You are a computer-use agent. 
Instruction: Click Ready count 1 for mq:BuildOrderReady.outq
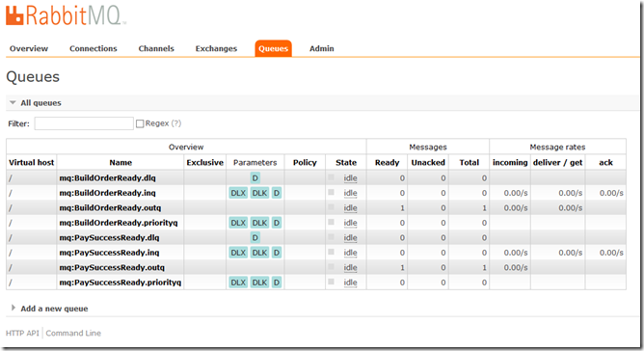click(x=402, y=208)
